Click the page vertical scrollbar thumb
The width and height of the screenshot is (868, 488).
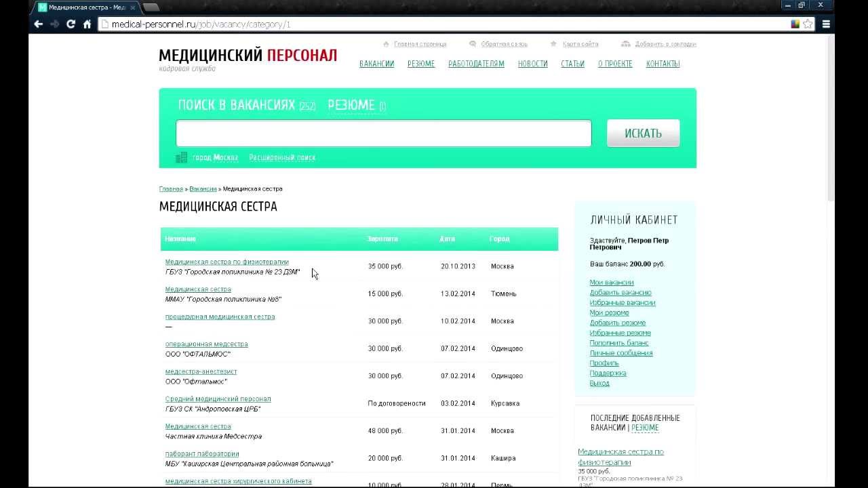[831, 117]
